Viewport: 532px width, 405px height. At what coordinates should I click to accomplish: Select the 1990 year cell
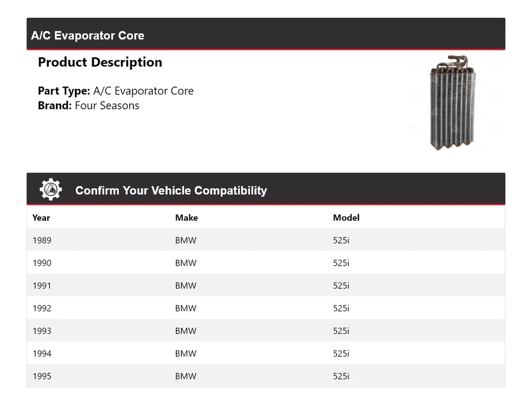point(42,263)
